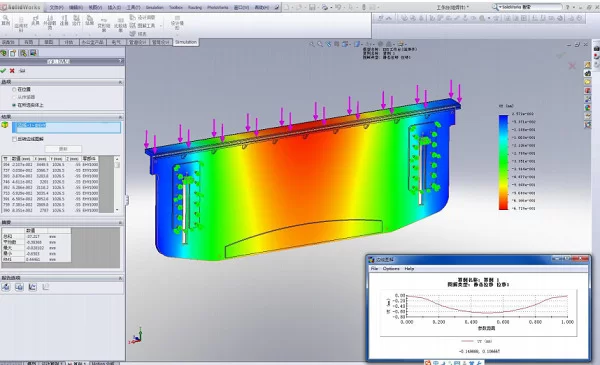600x365 pixels.
Task: Open Options menu in the graph window
Action: 391,269
